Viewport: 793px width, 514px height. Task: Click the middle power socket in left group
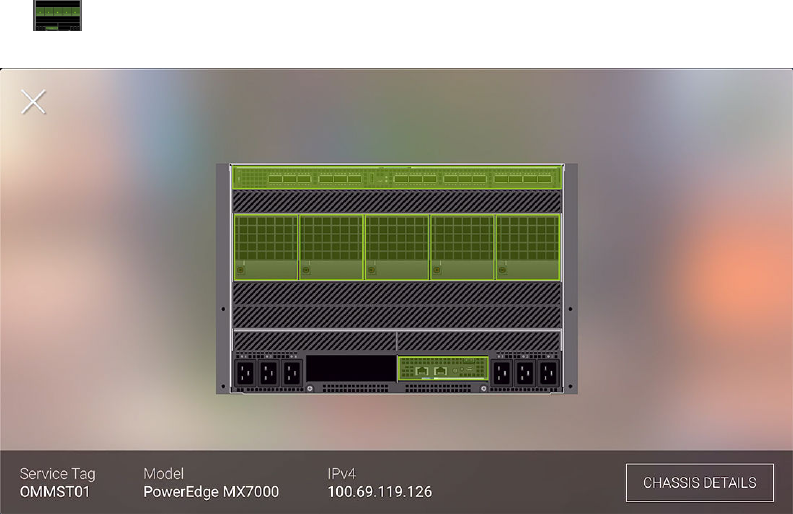[269, 374]
